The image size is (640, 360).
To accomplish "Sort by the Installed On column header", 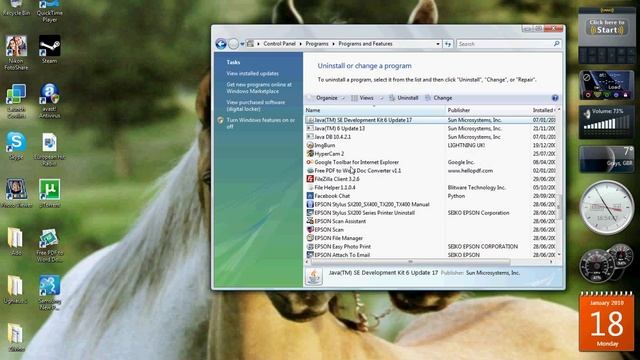I will [543, 110].
